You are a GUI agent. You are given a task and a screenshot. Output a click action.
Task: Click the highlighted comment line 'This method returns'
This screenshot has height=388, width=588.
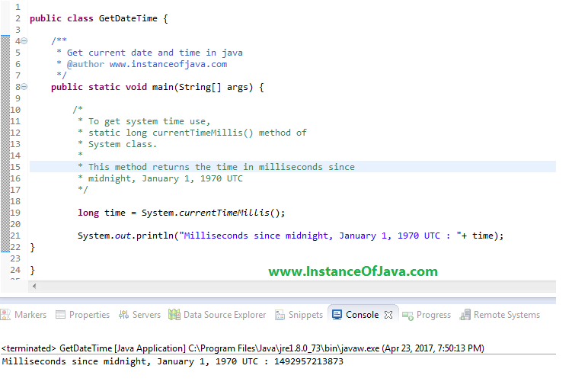coord(221,167)
